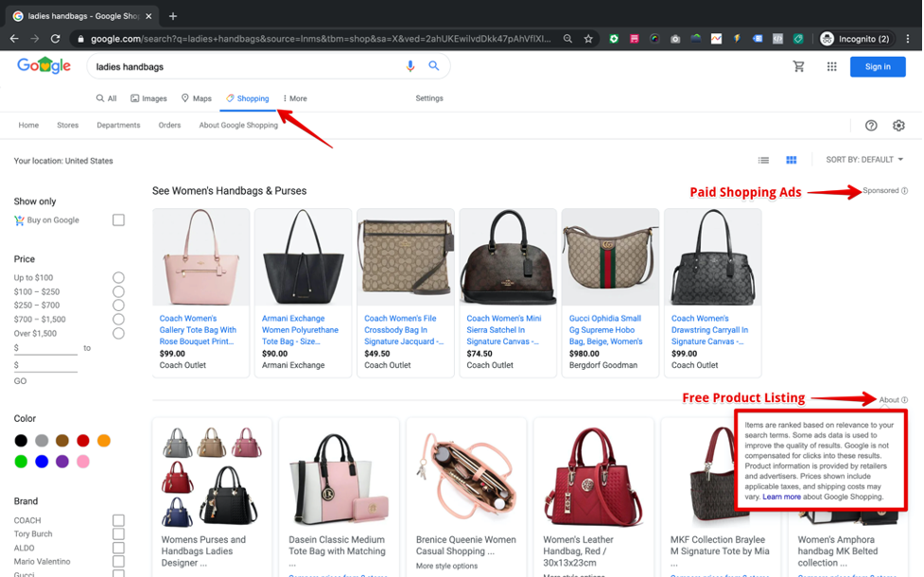Open a new browser tab

[173, 16]
